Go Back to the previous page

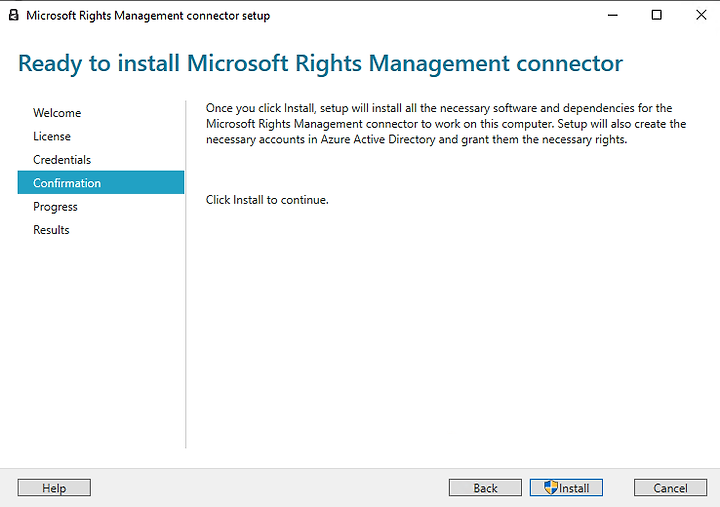485,488
